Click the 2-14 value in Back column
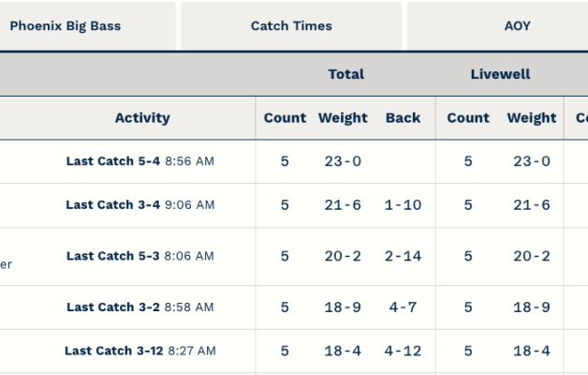Viewport: 588px width, 375px height. (403, 256)
